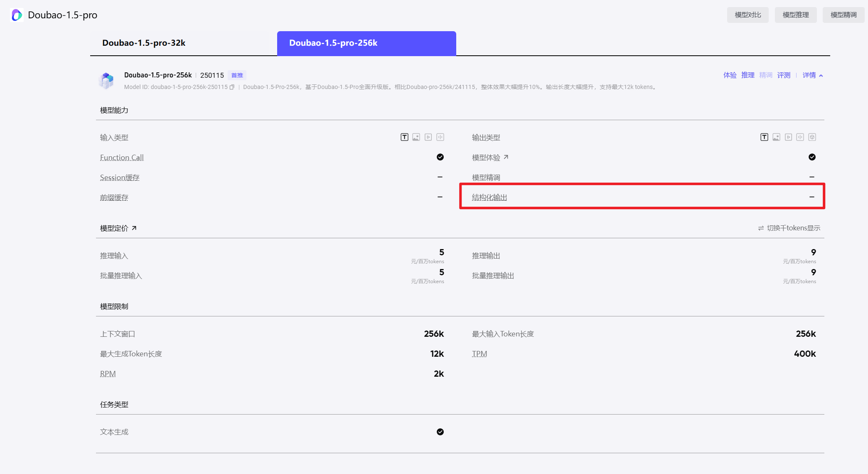
Task: Copy the Model ID with copy icon
Action: (232, 87)
